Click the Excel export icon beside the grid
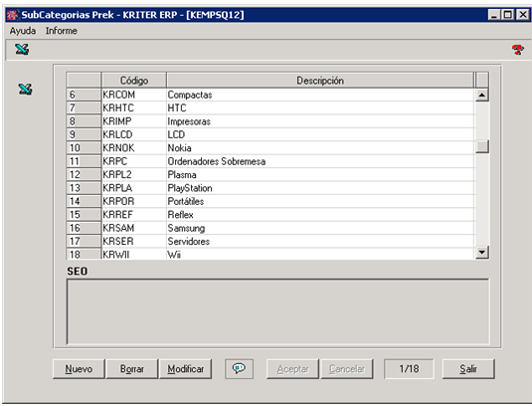 (25, 90)
